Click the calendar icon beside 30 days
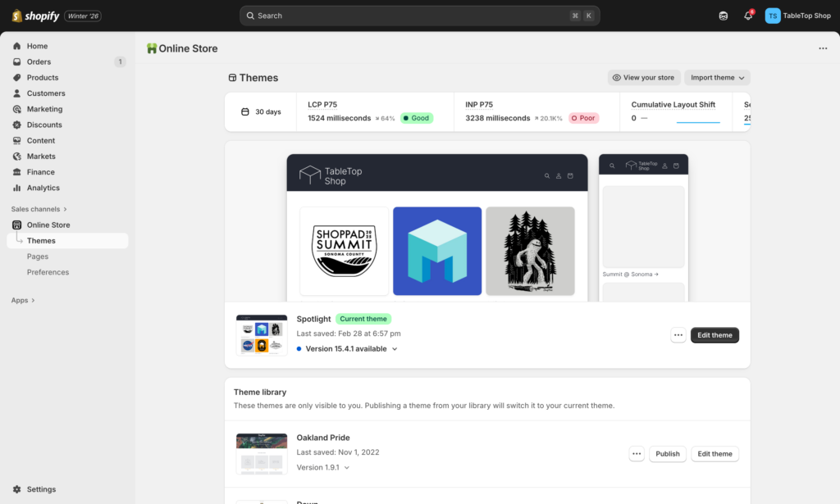The height and width of the screenshot is (504, 840). (x=244, y=111)
